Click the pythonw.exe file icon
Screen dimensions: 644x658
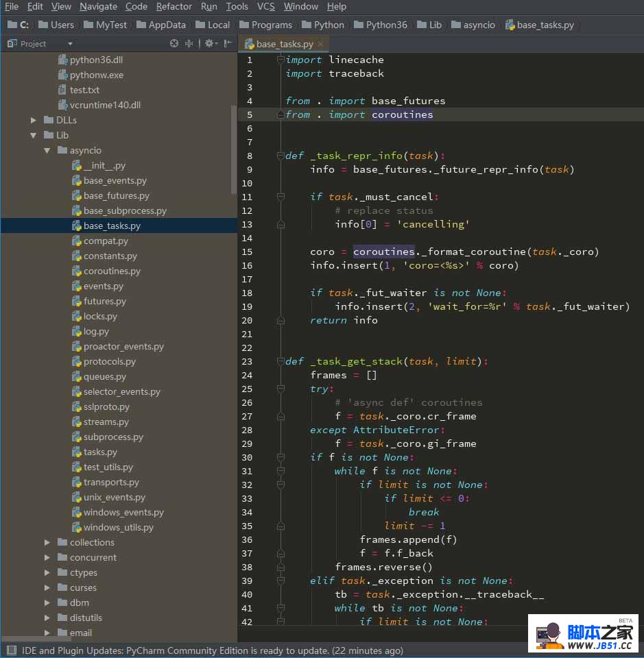click(62, 75)
